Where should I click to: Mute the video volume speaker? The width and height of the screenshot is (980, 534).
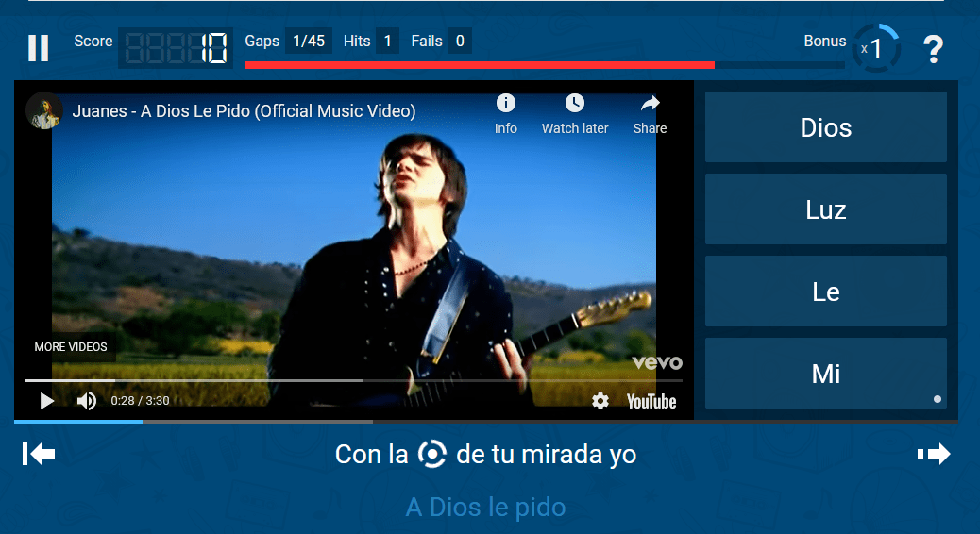click(86, 401)
